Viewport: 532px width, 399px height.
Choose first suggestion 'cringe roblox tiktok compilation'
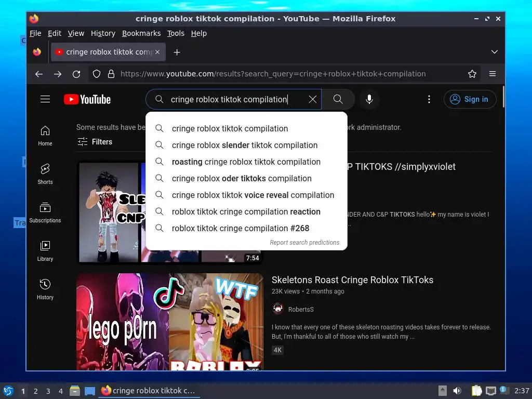246,129
